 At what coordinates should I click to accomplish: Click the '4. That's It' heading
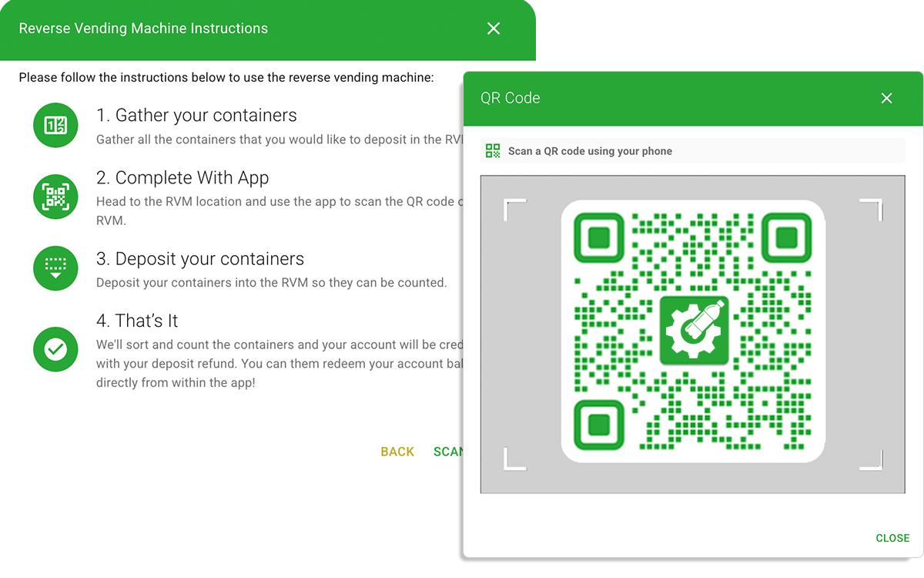coord(137,321)
